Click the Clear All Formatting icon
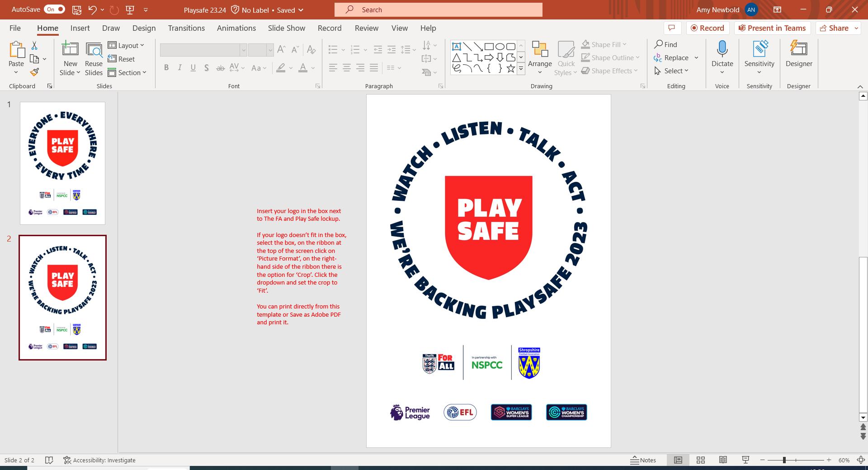868x470 pixels. (x=311, y=49)
